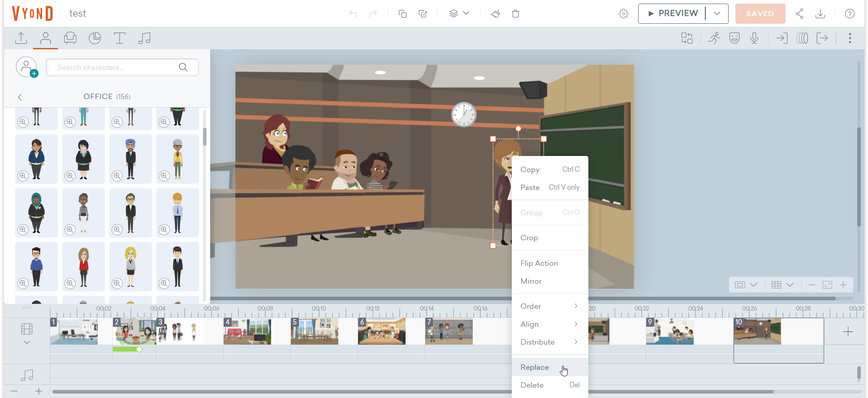Click the create new character icon
Viewport: 868px width, 398px height.
click(x=27, y=67)
